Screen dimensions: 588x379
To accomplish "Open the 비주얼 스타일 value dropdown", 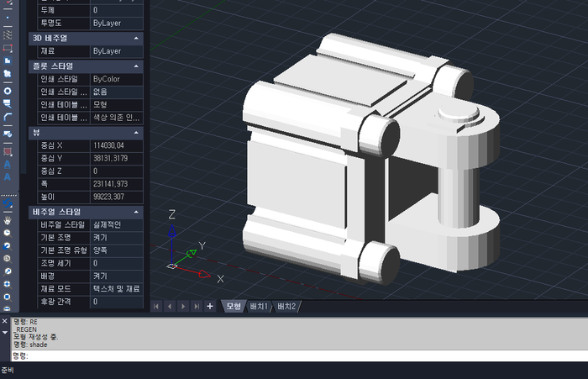I will (117, 225).
